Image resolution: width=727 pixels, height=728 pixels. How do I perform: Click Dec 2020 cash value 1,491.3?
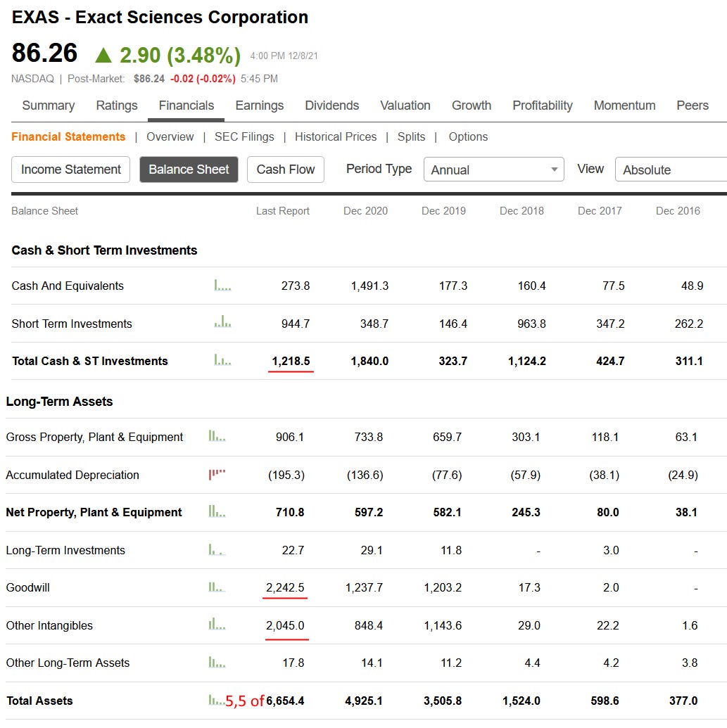point(369,286)
